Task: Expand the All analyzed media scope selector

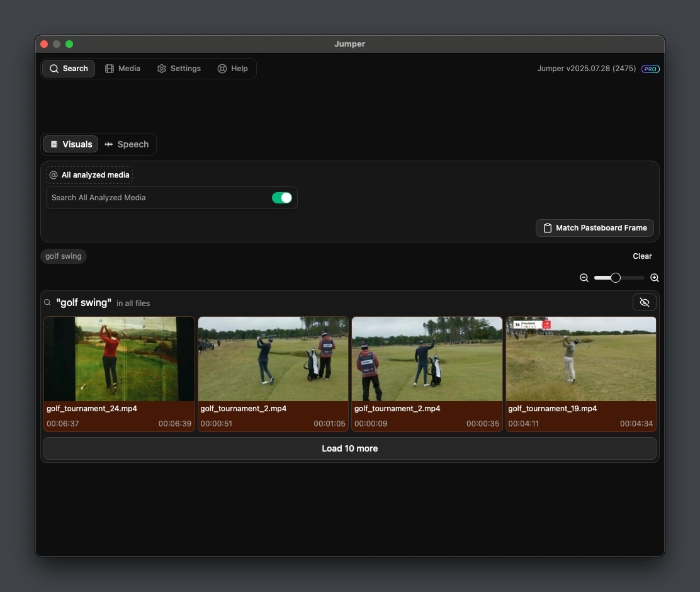Action: (x=89, y=175)
